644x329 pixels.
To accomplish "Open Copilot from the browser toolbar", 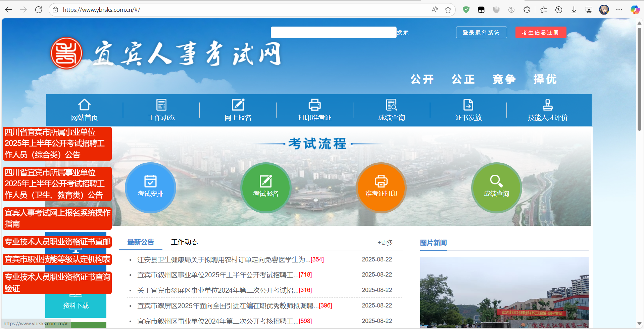I will 635,10.
